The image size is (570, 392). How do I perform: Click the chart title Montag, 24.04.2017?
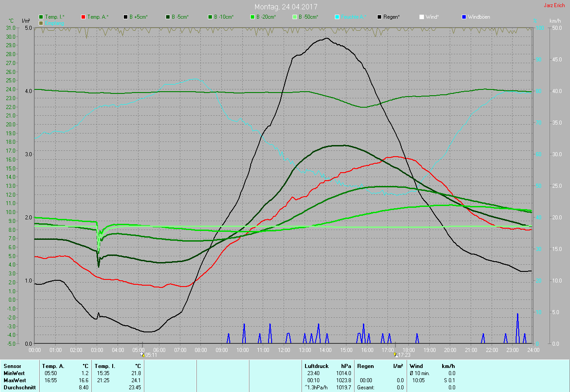(286, 7)
